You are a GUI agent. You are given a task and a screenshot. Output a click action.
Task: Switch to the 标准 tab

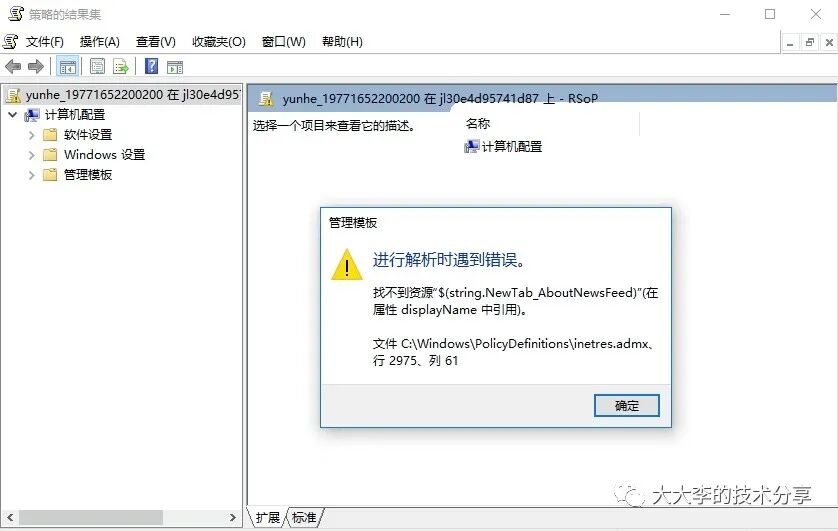tap(304, 517)
